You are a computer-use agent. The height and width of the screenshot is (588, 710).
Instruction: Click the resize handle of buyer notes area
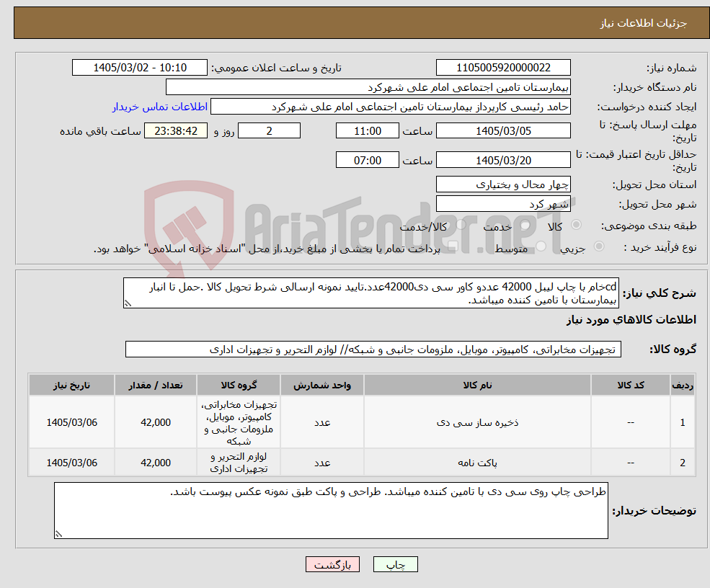click(x=58, y=534)
